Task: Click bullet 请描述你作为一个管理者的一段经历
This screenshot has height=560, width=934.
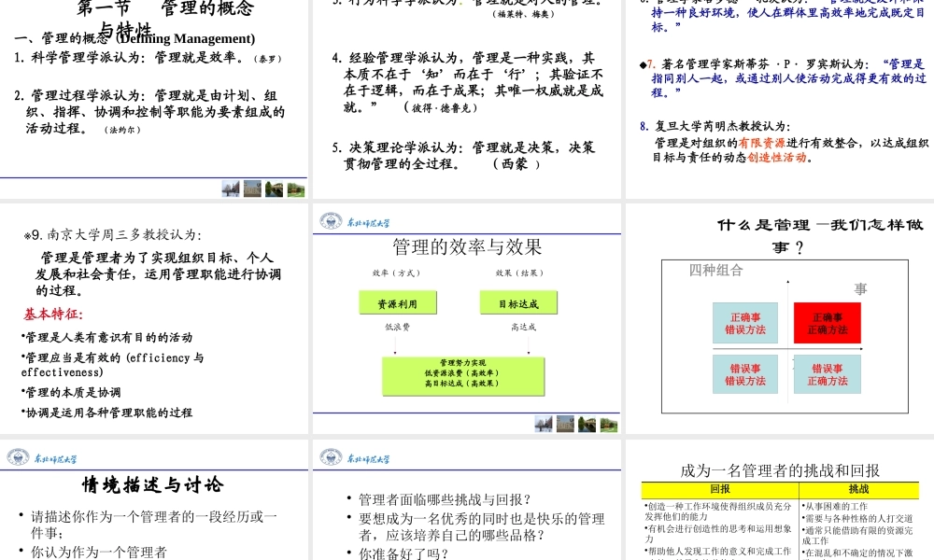Action: point(149,524)
